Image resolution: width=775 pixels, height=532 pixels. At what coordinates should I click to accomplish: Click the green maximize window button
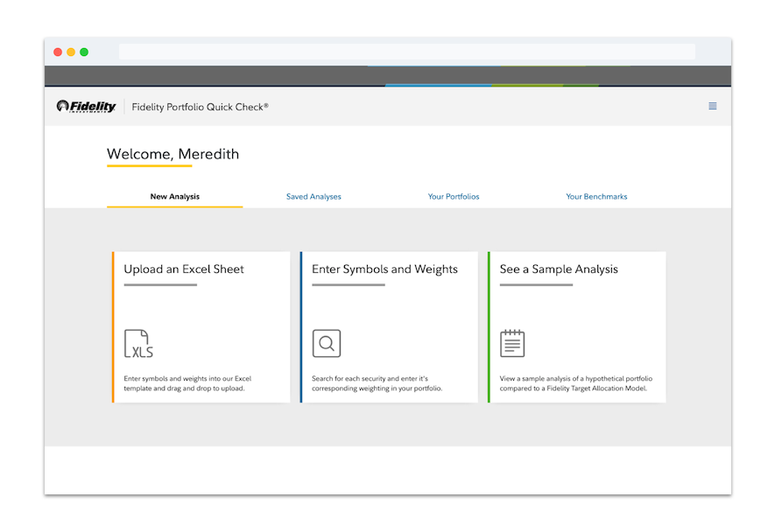point(84,52)
